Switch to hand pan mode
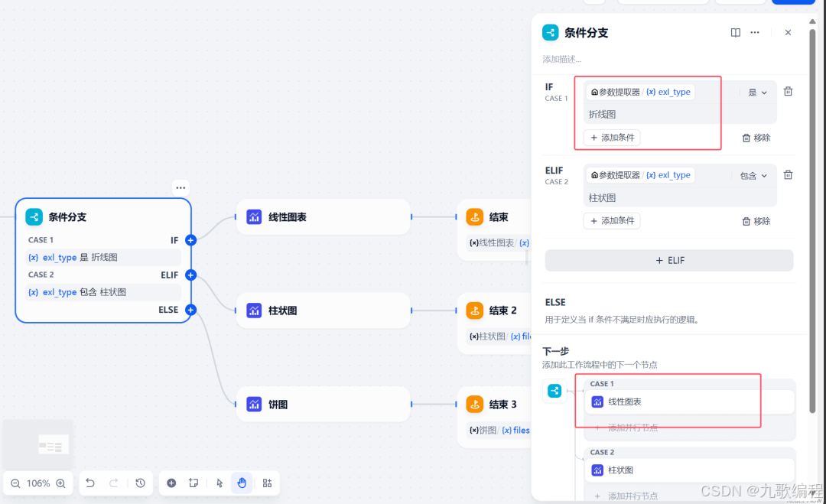This screenshot has height=504, width=826. click(242, 483)
